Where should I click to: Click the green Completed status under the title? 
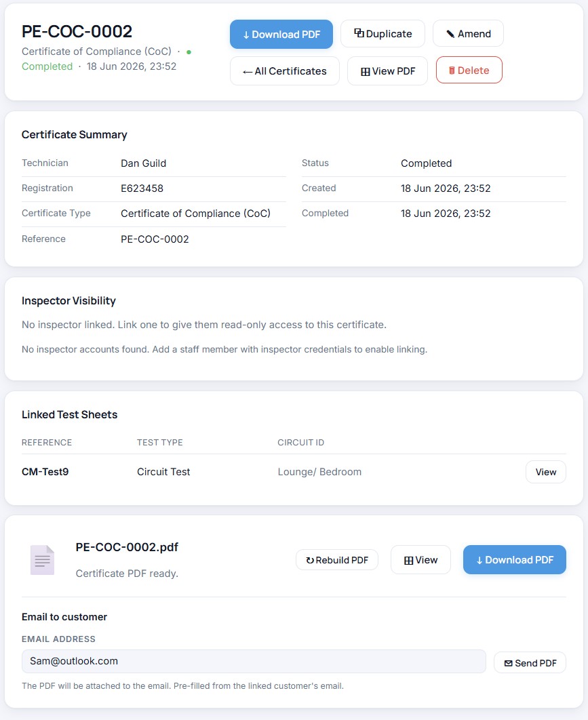[47, 66]
